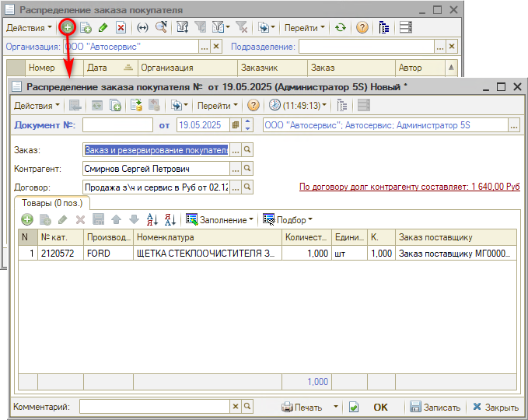Click the yellow help question mark in document toolbar
This screenshot has width=528, height=420.
(x=253, y=106)
